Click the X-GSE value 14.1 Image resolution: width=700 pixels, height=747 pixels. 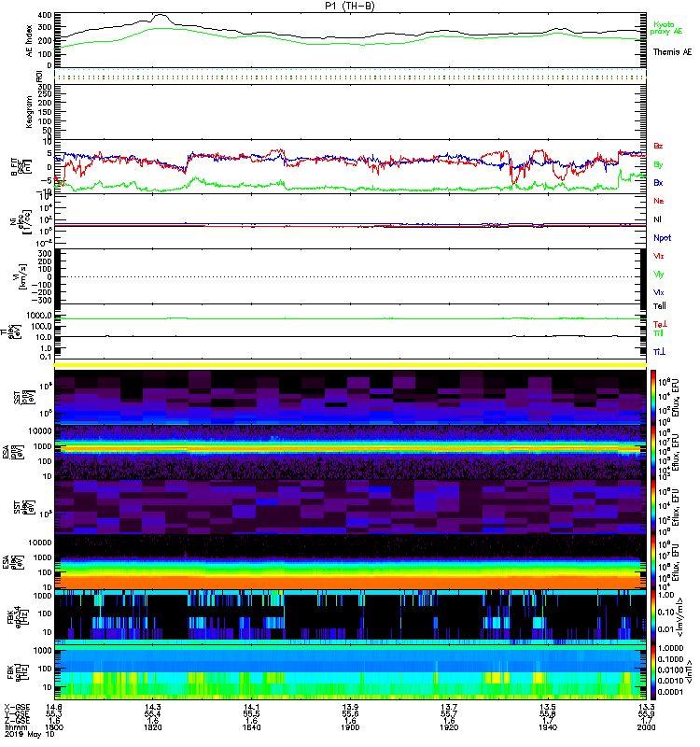point(251,708)
